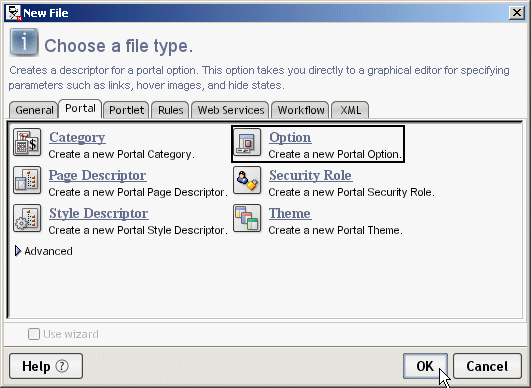Select the Theme link
The image size is (531, 388).
pos(290,213)
